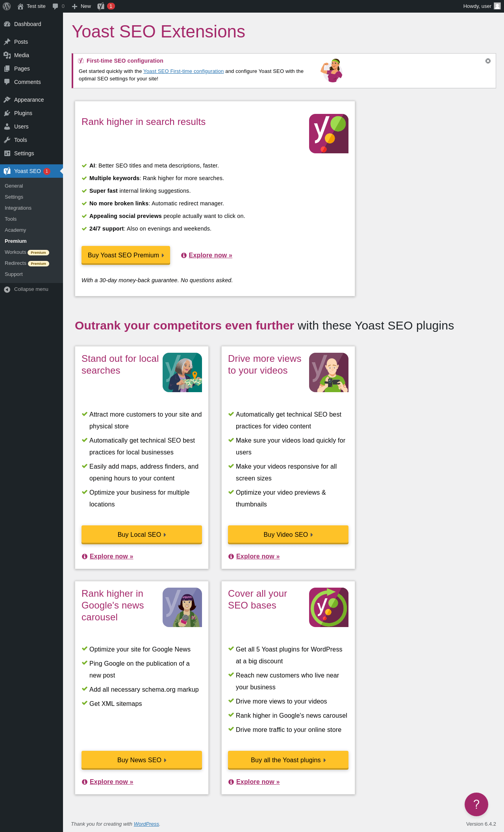Click "Stand out for local searches" heading
This screenshot has width=504, height=832.
tap(120, 365)
